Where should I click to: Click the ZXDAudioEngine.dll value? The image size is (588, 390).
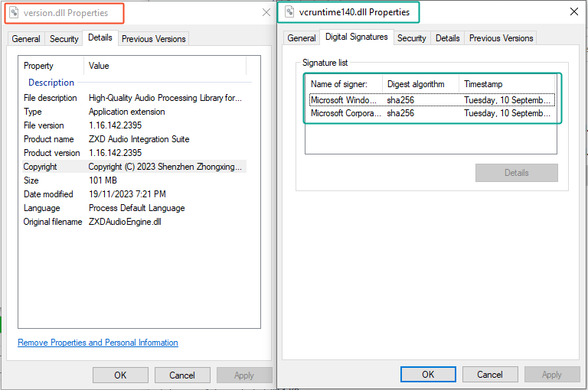125,222
